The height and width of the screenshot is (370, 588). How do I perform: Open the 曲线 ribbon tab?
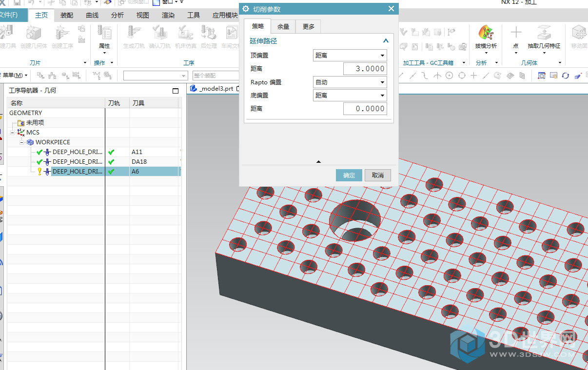[x=92, y=15]
